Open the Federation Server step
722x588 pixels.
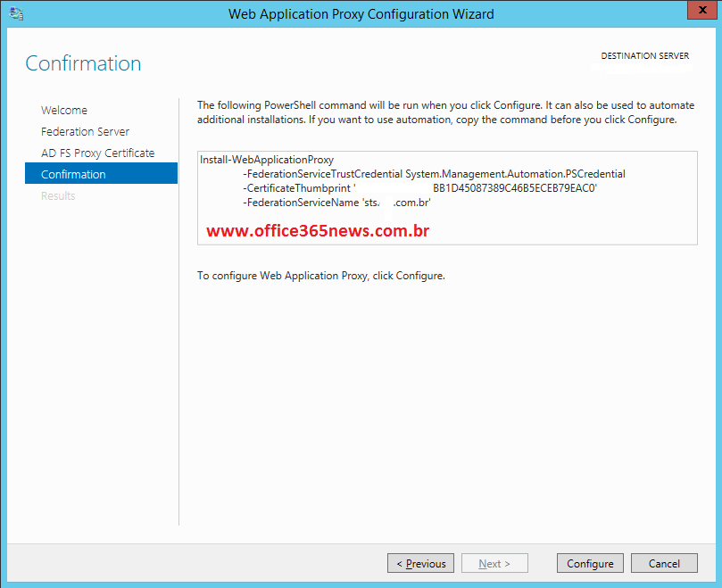click(x=85, y=132)
